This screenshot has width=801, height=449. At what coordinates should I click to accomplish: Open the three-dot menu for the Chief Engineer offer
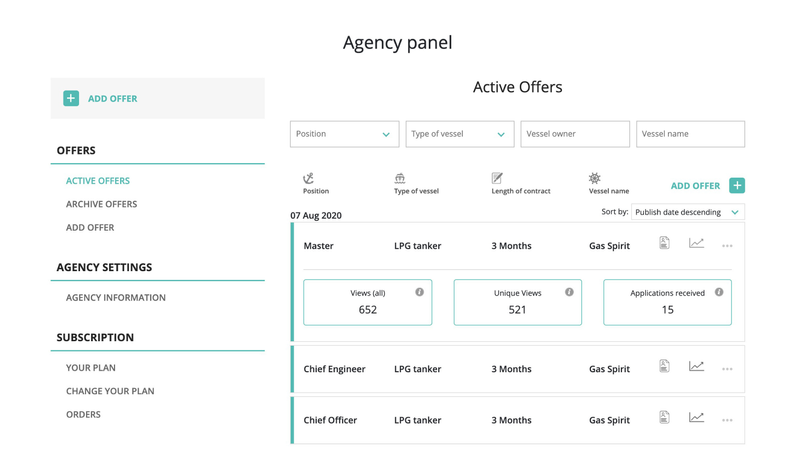pyautogui.click(x=727, y=369)
